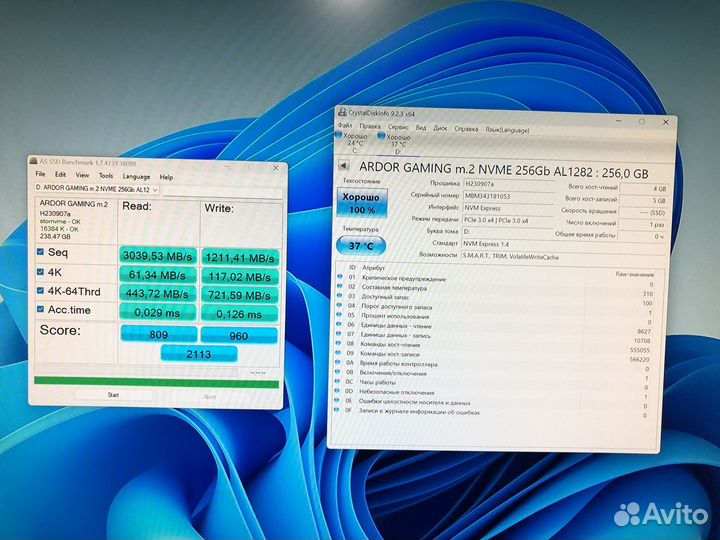Toggle the 4K-64Thrd test checkbox

click(40, 291)
